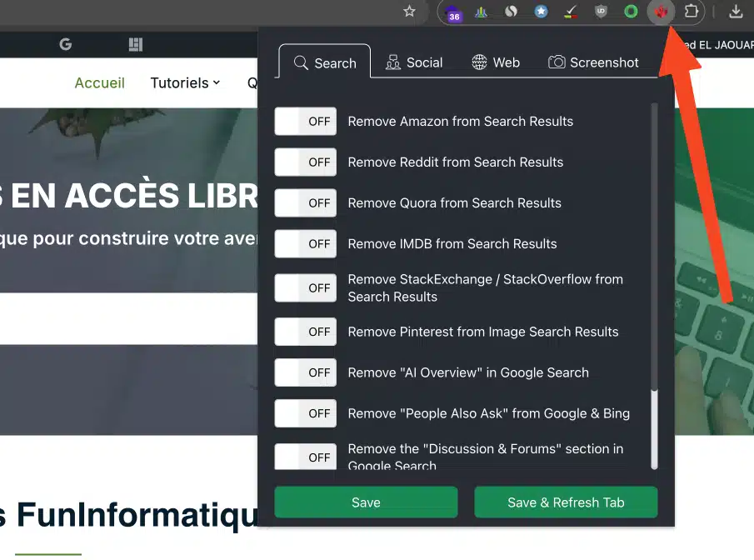Open the Screenshot tab
The width and height of the screenshot is (754, 560).
pos(593,62)
